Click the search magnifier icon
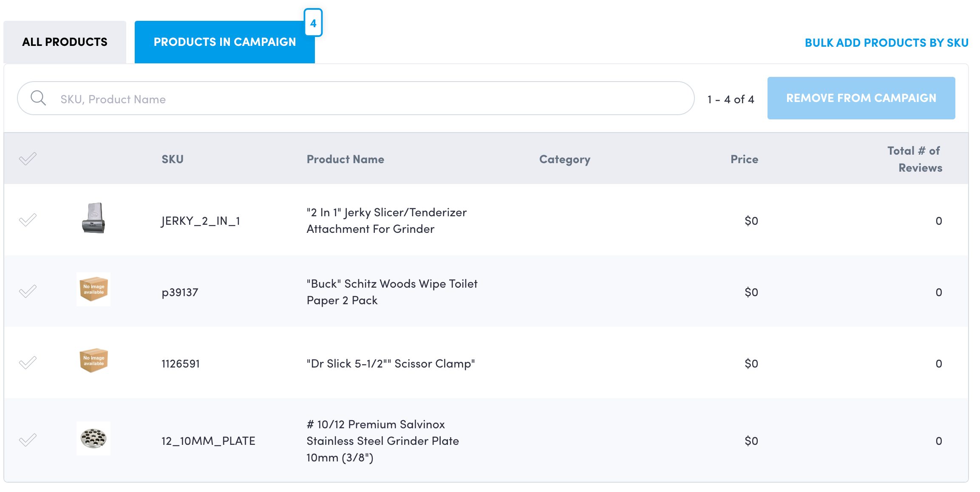The width and height of the screenshot is (980, 492). click(38, 98)
